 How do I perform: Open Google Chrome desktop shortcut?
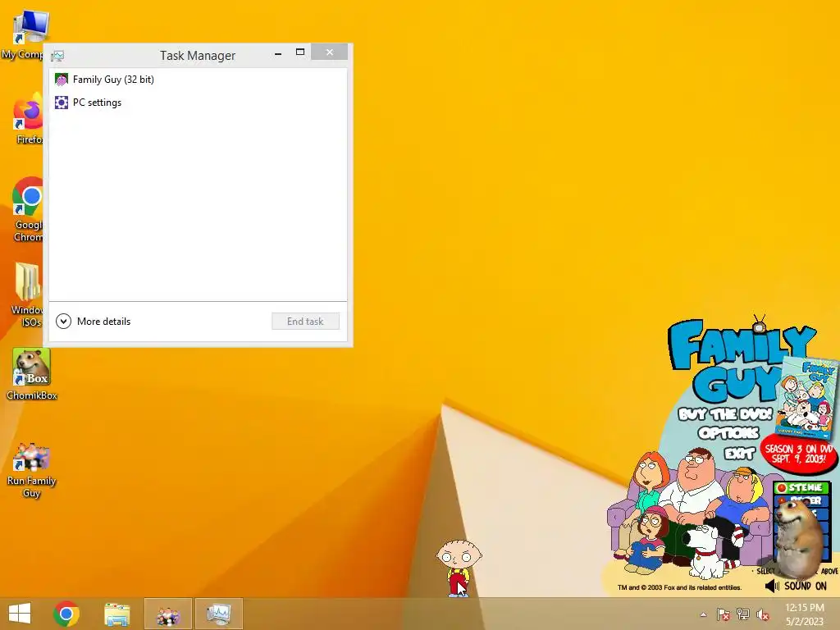[x=29, y=210]
